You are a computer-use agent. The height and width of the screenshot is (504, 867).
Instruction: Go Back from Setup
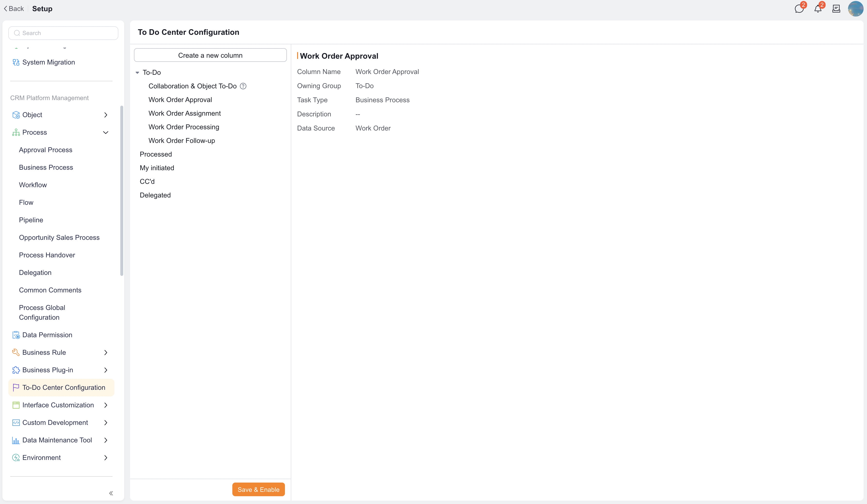coord(14,9)
